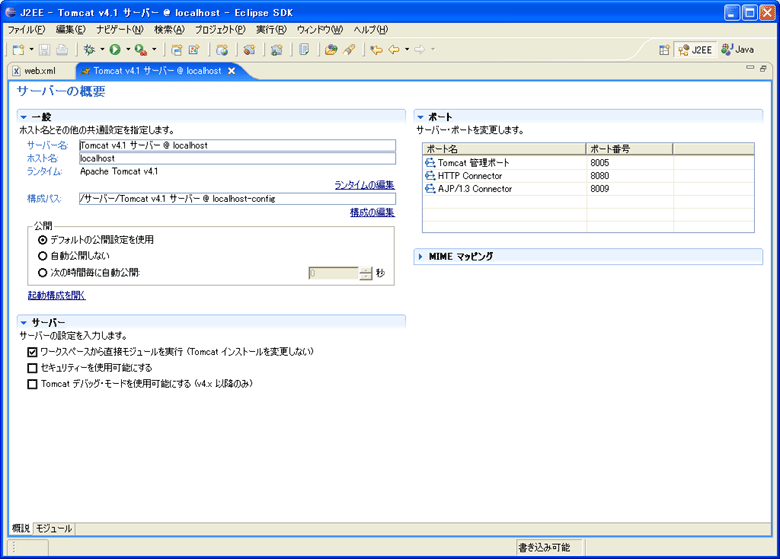
Task: Open the ヘルプ(H) menu
Action: [x=371, y=30]
